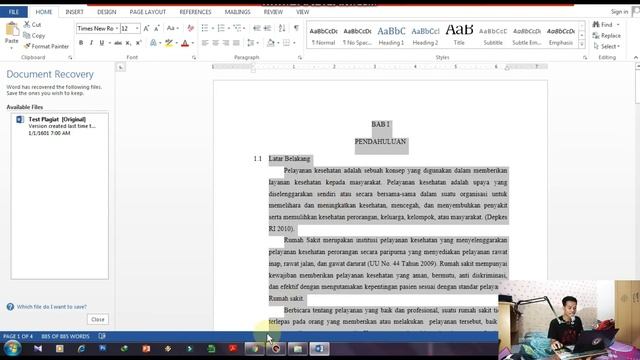Apply subscript formatting
The image size is (640, 360).
(x=128, y=43)
